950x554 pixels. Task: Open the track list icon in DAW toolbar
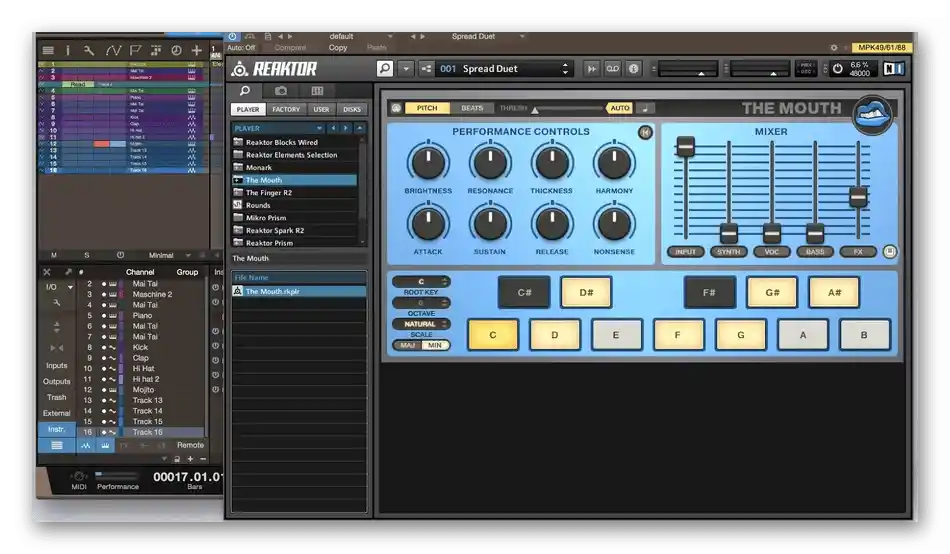pyautogui.click(x=48, y=50)
